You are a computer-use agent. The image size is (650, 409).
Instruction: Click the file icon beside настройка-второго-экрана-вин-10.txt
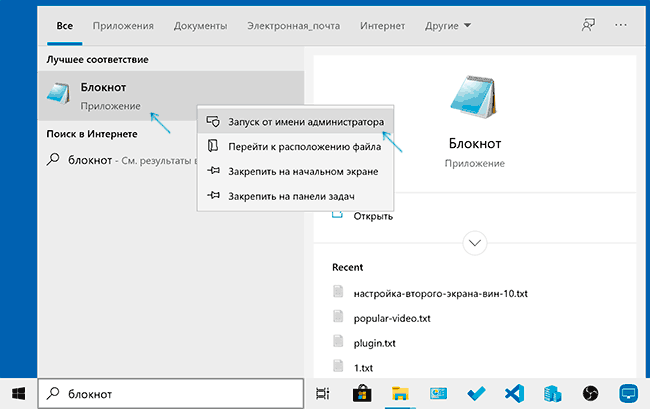[338, 292]
